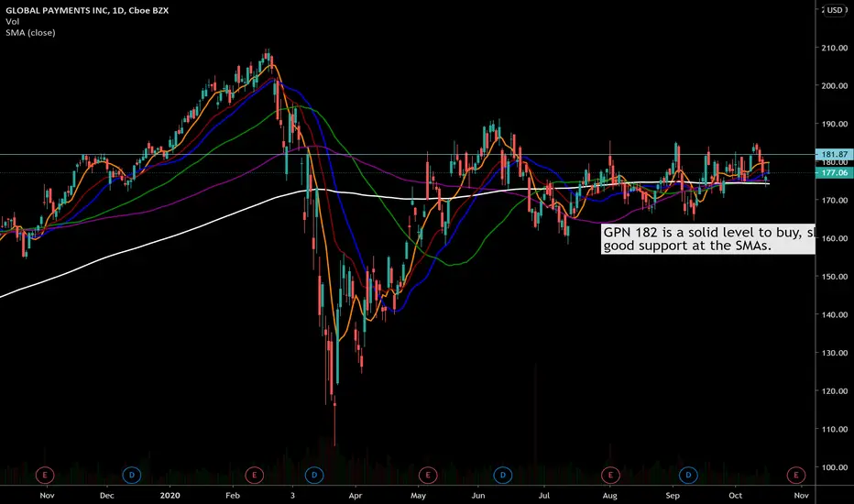Open the USD currency selector badge
The image size is (854, 504).
tap(835, 10)
